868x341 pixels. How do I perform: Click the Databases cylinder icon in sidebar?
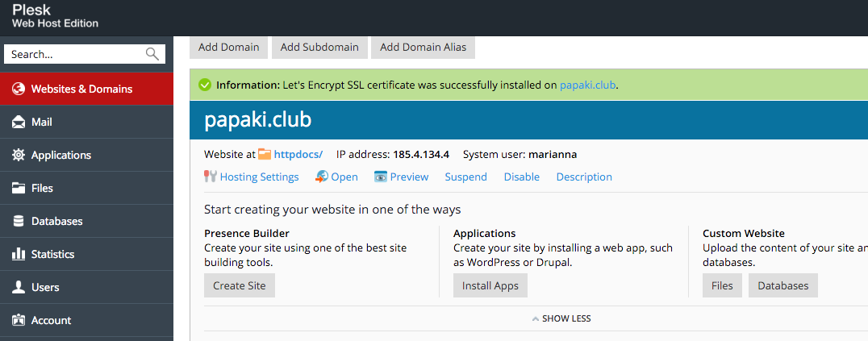coord(19,221)
